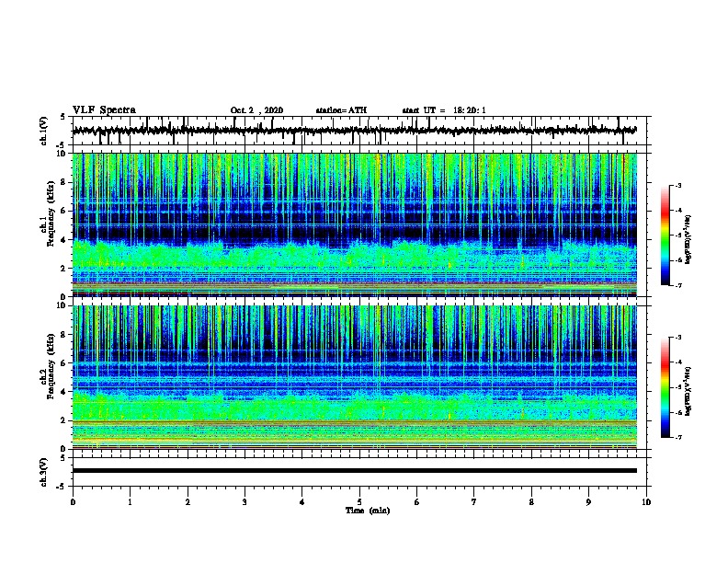Click the "ch.3(V)" axis label
The image size is (728, 563).
click(x=43, y=472)
